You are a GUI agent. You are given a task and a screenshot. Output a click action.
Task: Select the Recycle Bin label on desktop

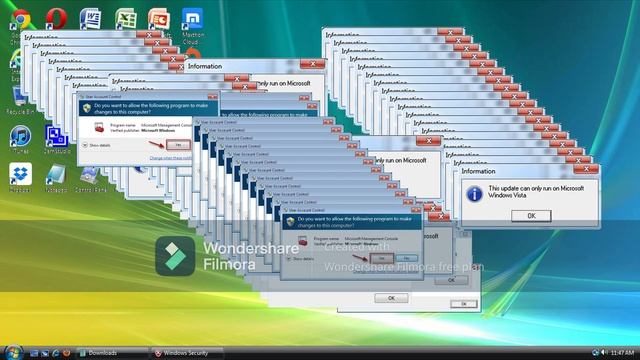(x=20, y=111)
